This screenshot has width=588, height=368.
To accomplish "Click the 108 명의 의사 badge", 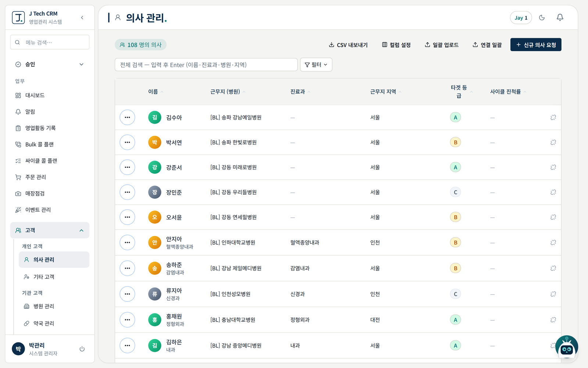I will click(141, 45).
